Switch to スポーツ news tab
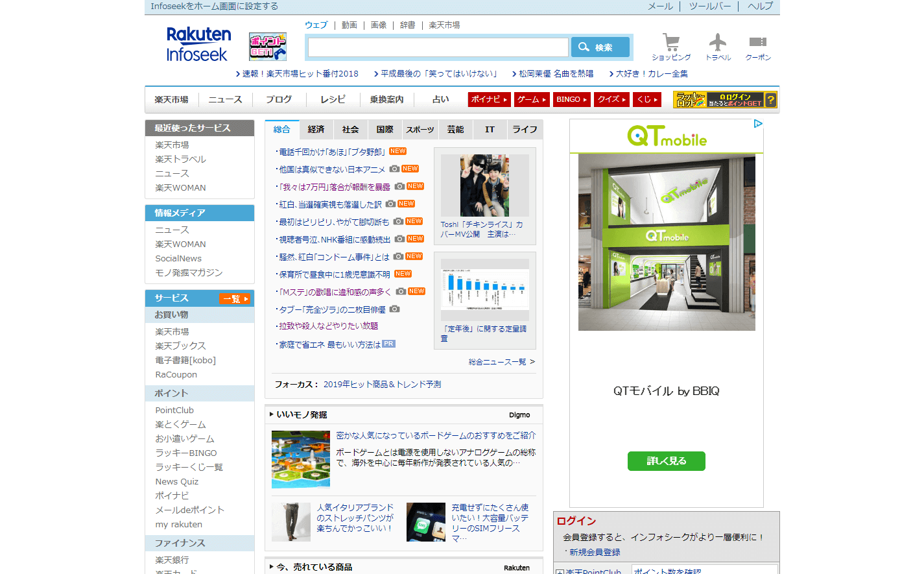Image resolution: width=924 pixels, height=574 pixels. point(420,130)
